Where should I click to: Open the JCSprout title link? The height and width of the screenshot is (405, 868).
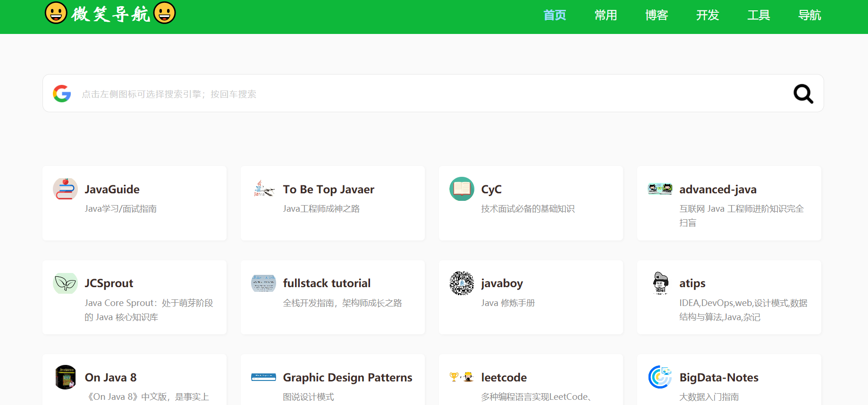tap(109, 283)
